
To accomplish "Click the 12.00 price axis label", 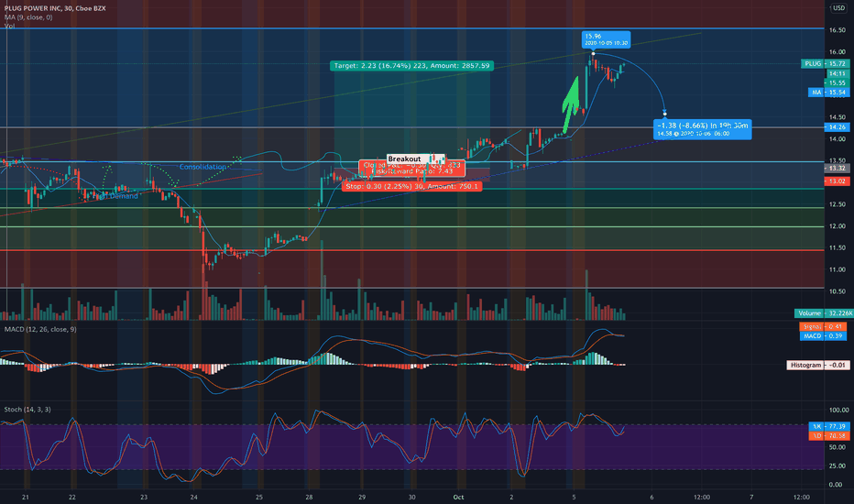I will [838, 226].
